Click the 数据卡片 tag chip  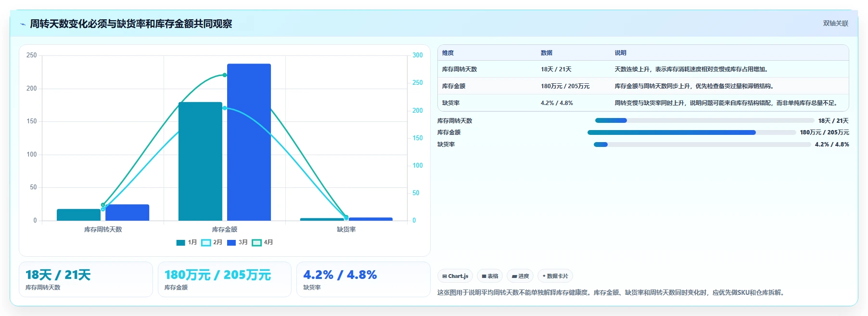[x=555, y=276]
